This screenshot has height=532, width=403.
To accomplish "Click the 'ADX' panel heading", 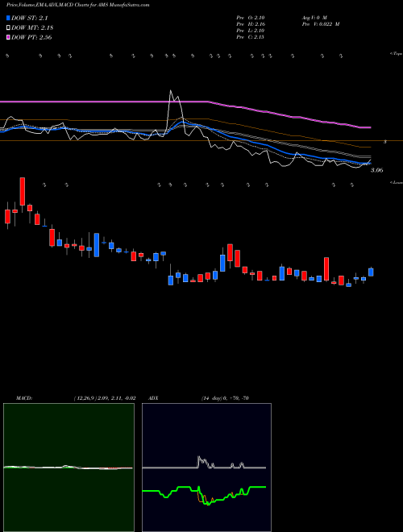I will [153, 398].
